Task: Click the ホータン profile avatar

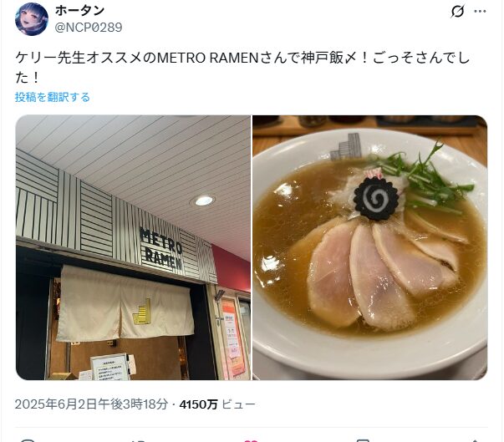Action: click(x=32, y=19)
